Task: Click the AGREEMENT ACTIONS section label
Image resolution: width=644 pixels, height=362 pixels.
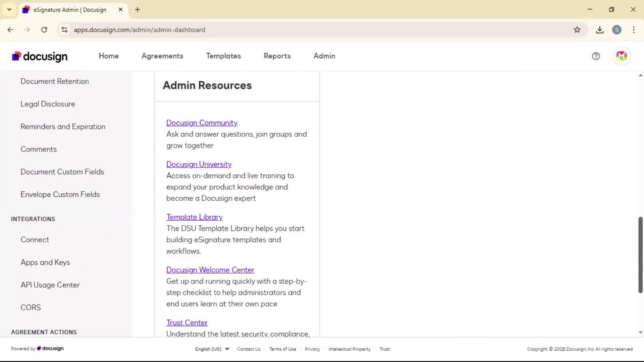Action: (44, 332)
